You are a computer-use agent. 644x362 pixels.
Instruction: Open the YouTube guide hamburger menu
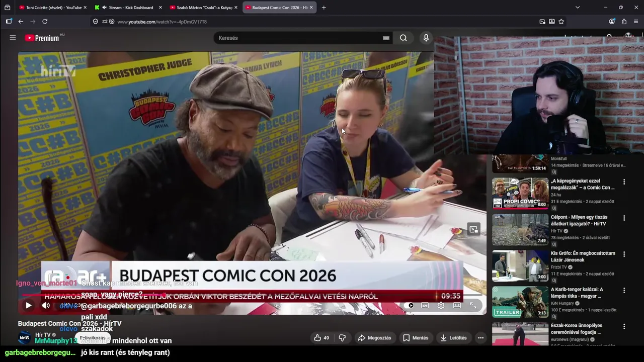click(x=13, y=38)
